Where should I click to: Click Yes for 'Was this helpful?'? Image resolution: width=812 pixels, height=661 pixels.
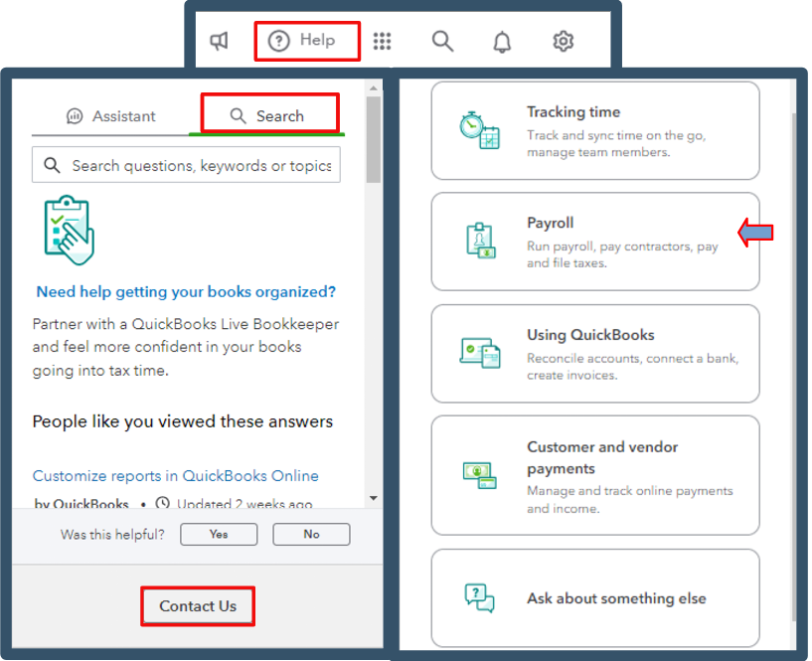[x=219, y=534]
